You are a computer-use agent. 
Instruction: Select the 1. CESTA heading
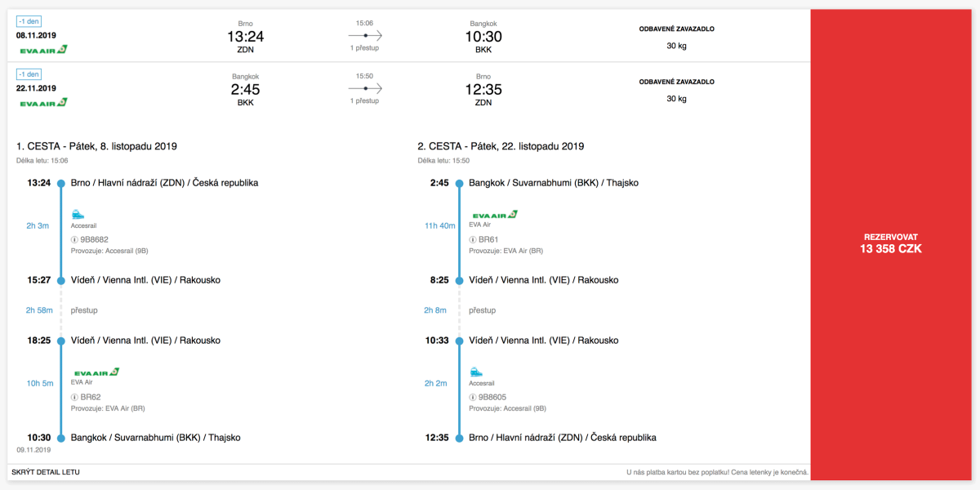coord(96,147)
